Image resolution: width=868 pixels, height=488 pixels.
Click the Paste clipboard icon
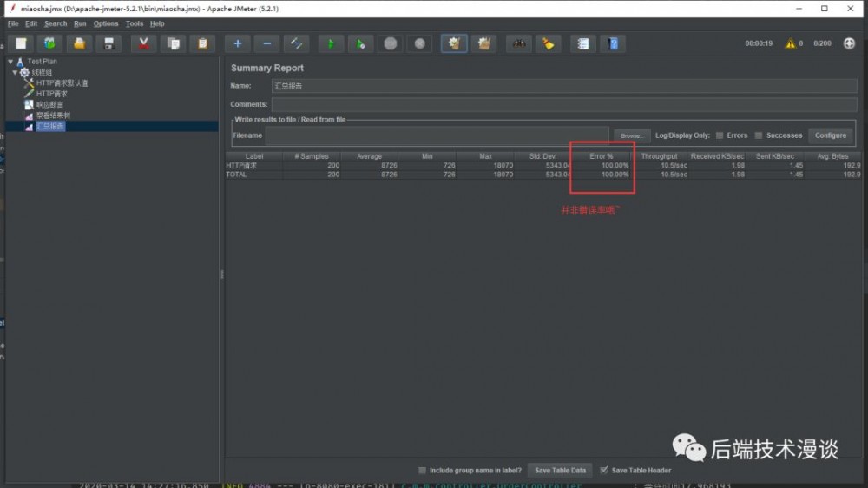(202, 43)
